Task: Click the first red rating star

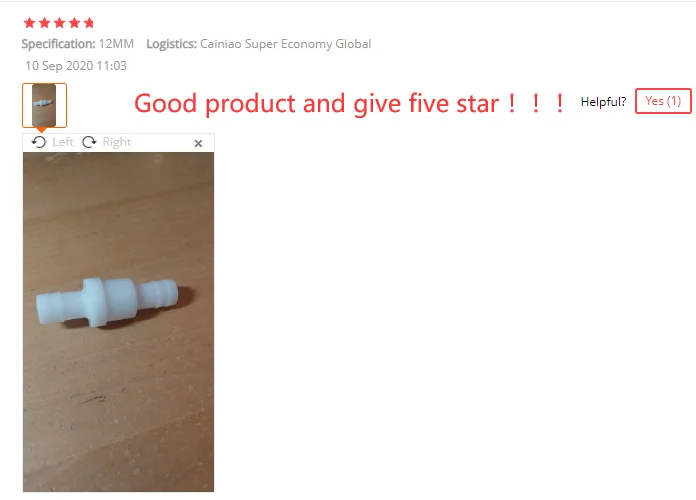Action: point(29,23)
